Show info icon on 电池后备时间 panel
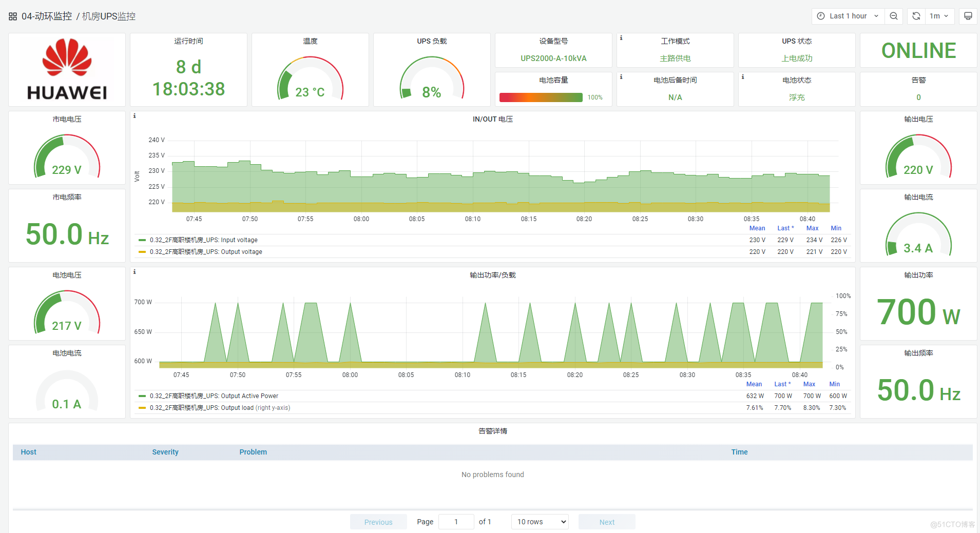This screenshot has height=533, width=980. (x=621, y=77)
